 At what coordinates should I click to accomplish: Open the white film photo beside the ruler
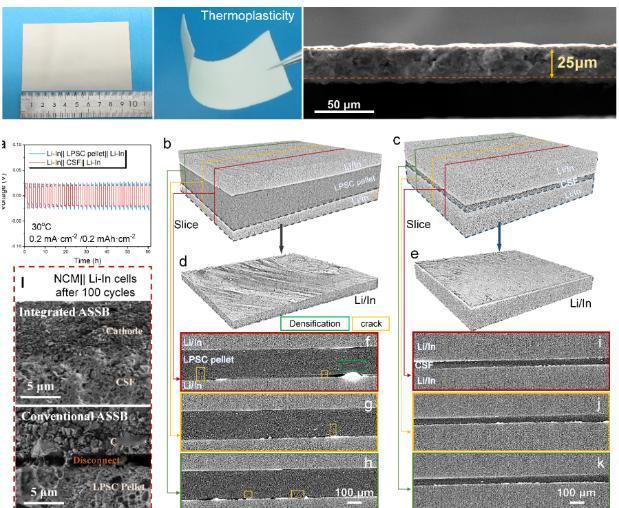click(x=77, y=63)
